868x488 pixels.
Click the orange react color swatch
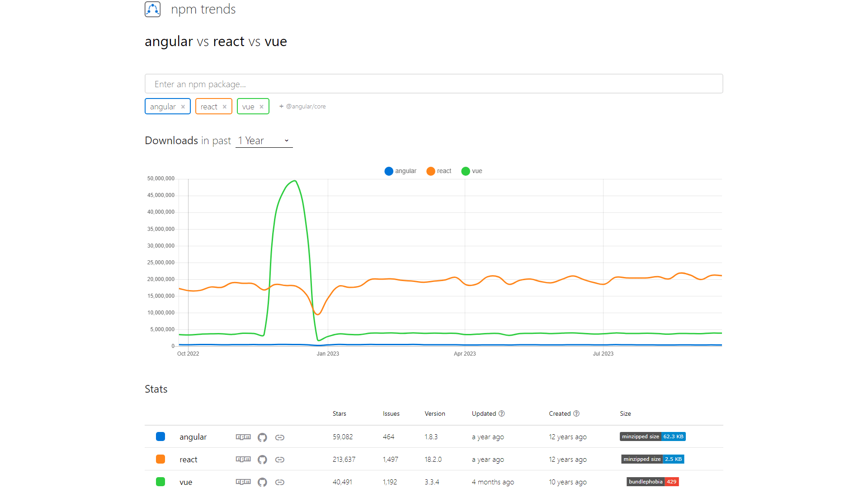coord(160,459)
